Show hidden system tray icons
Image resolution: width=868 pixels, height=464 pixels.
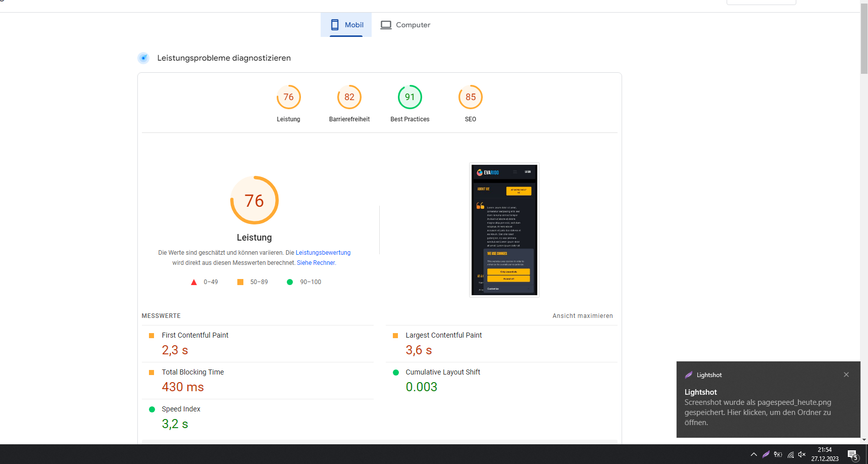click(753, 454)
